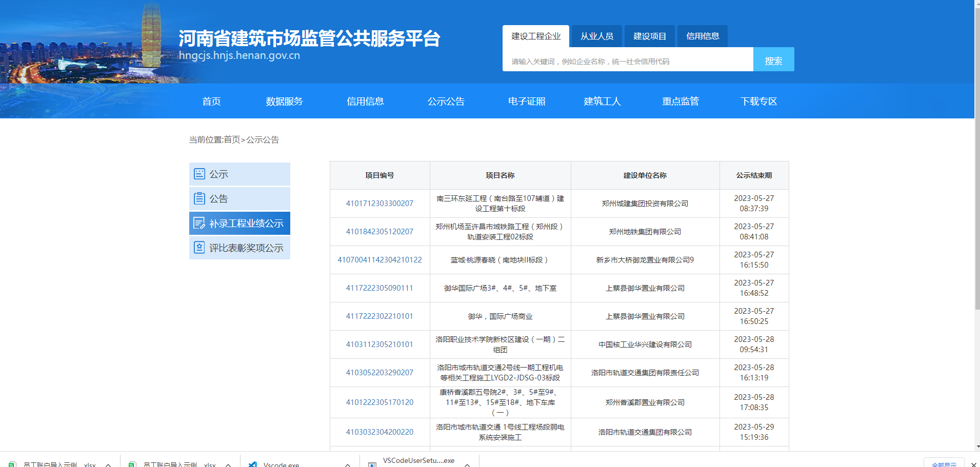980x467 pixels.
Task: Click cell 郑州香溪郡置业有限公司
Action: [645, 402]
